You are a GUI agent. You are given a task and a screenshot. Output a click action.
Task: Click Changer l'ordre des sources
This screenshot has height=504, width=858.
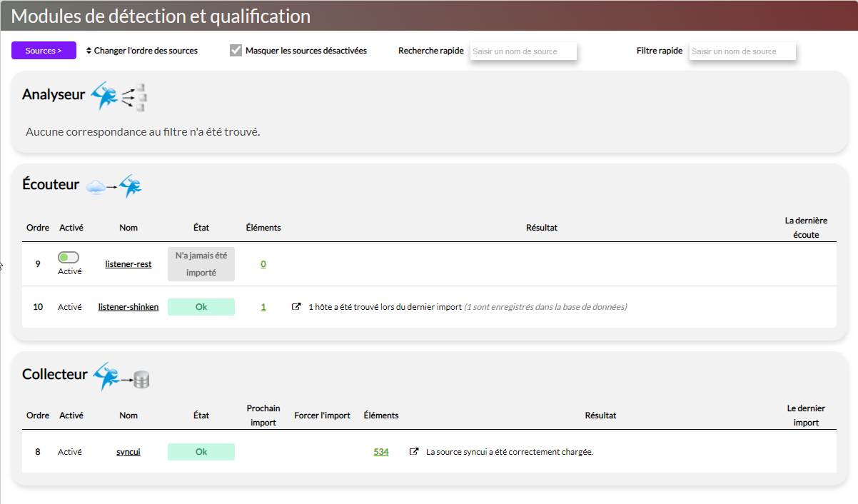[x=146, y=51]
